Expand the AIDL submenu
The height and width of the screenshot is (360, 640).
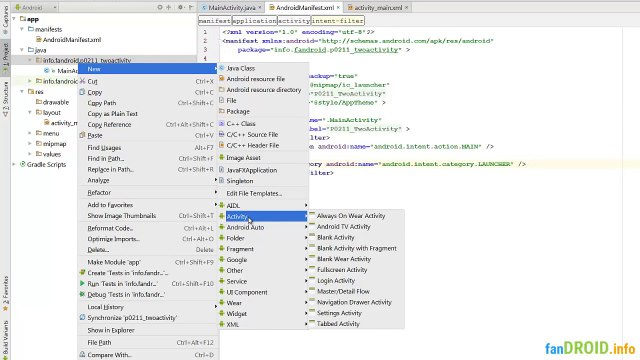pyautogui.click(x=263, y=206)
